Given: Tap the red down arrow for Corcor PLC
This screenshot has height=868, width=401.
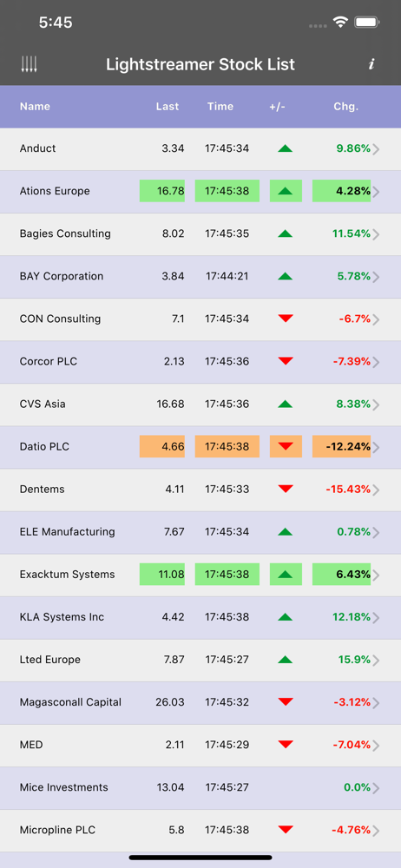Looking at the screenshot, I should (x=286, y=361).
